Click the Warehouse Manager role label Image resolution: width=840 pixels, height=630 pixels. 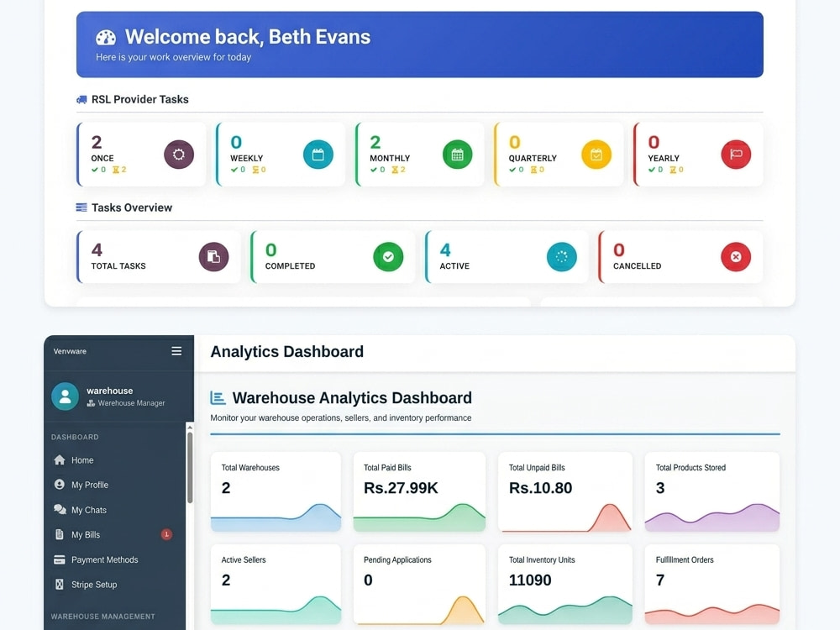coord(131,403)
